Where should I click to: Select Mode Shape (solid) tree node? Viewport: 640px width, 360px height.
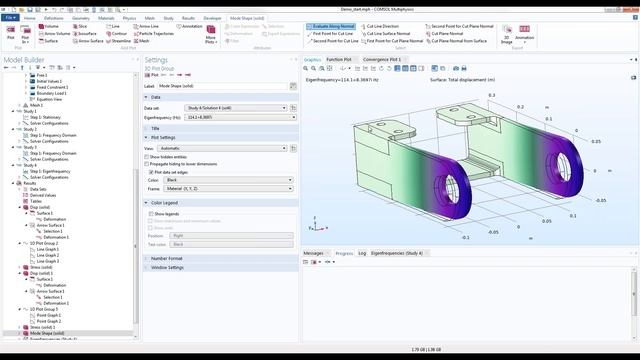pos(47,333)
